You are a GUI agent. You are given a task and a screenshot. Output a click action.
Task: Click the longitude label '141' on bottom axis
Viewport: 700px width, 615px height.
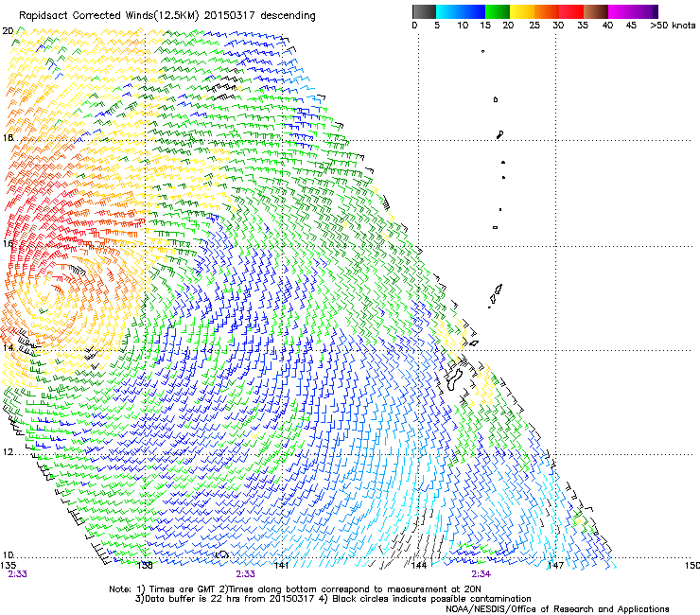[281, 566]
